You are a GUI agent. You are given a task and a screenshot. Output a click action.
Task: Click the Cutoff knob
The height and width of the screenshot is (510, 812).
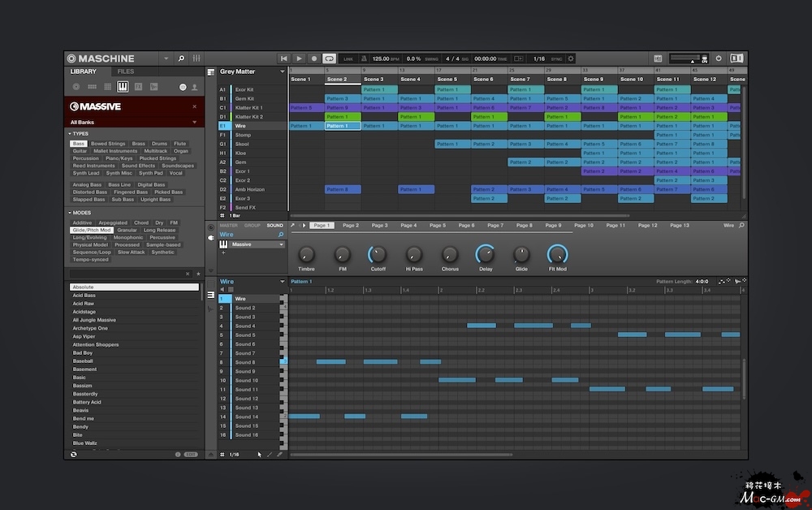(x=378, y=254)
